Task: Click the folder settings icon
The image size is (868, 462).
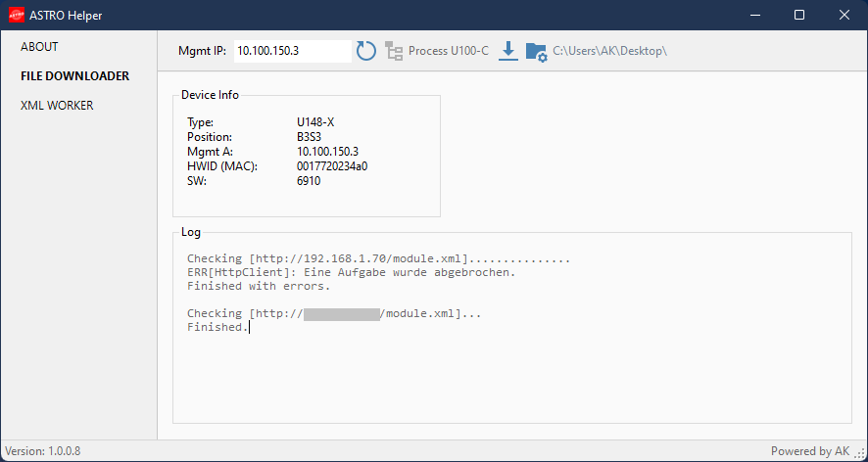Action: (536, 52)
